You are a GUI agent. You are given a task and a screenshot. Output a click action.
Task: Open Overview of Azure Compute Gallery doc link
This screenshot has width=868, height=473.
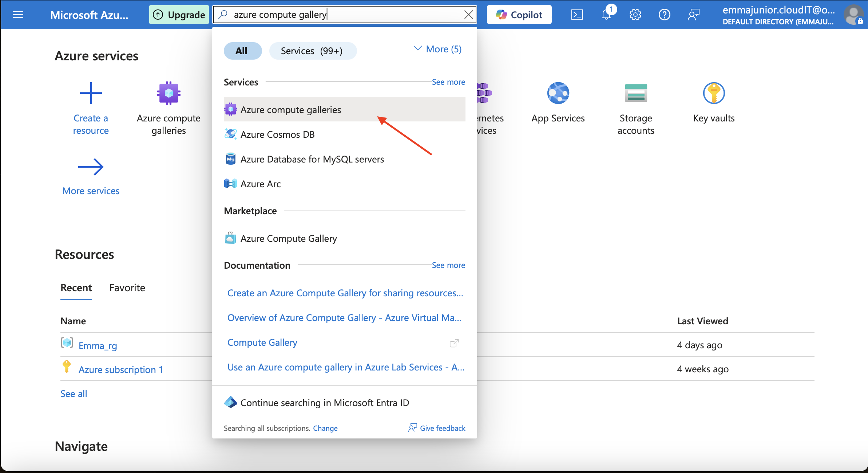click(344, 318)
